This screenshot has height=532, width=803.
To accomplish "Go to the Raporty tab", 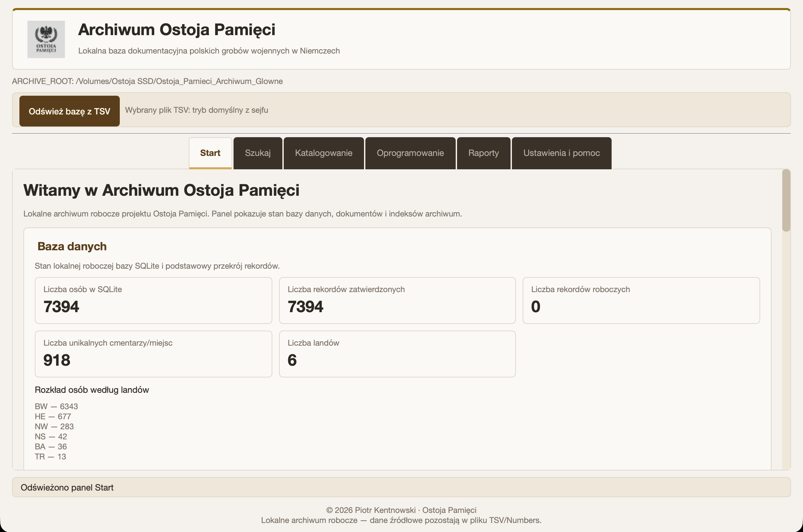I will pos(483,153).
